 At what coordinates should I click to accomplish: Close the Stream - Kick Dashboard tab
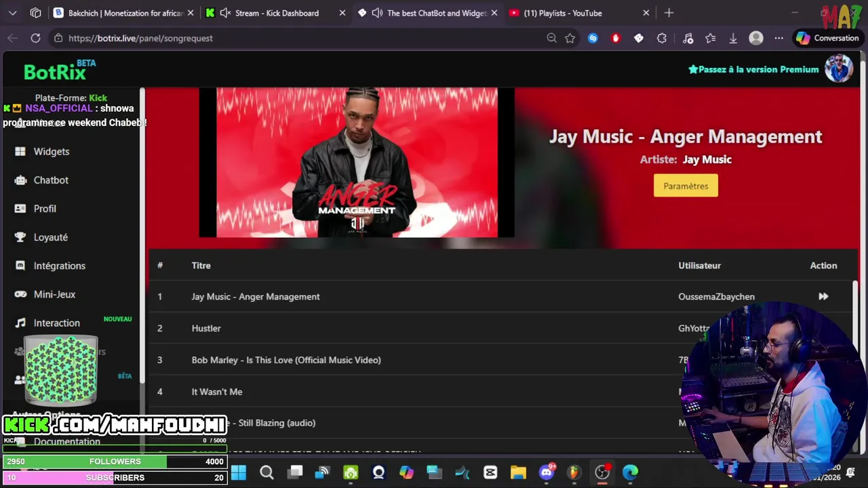pos(342,13)
